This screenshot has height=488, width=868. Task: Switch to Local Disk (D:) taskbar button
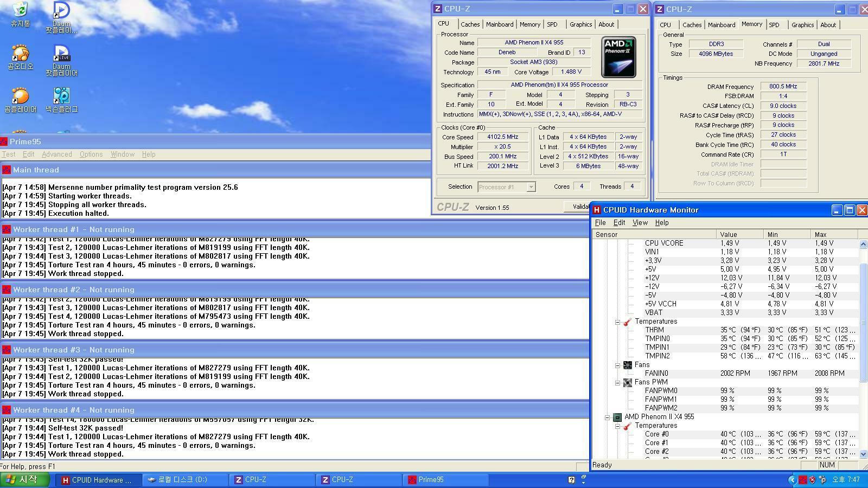(x=185, y=480)
